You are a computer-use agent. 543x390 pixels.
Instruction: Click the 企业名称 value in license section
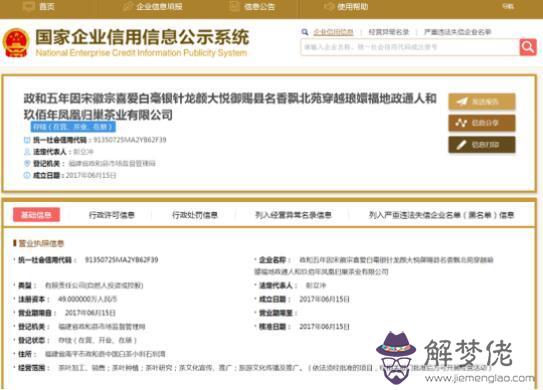click(374, 266)
